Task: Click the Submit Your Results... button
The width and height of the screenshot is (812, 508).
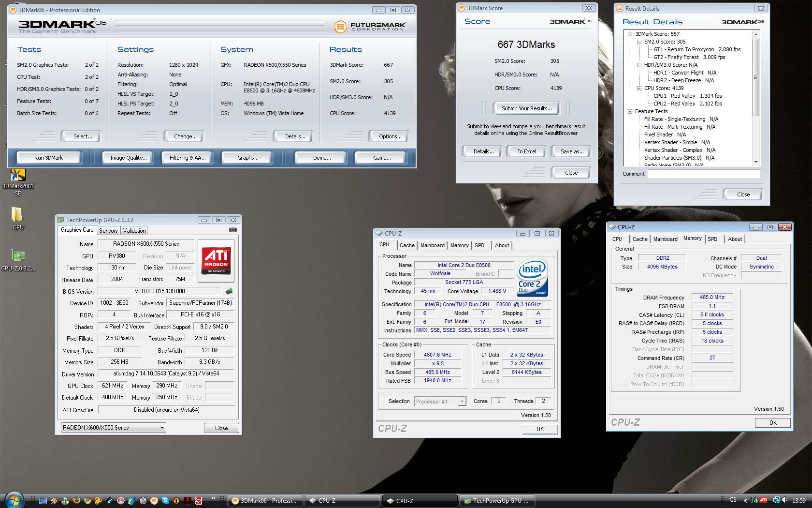Action: click(526, 108)
